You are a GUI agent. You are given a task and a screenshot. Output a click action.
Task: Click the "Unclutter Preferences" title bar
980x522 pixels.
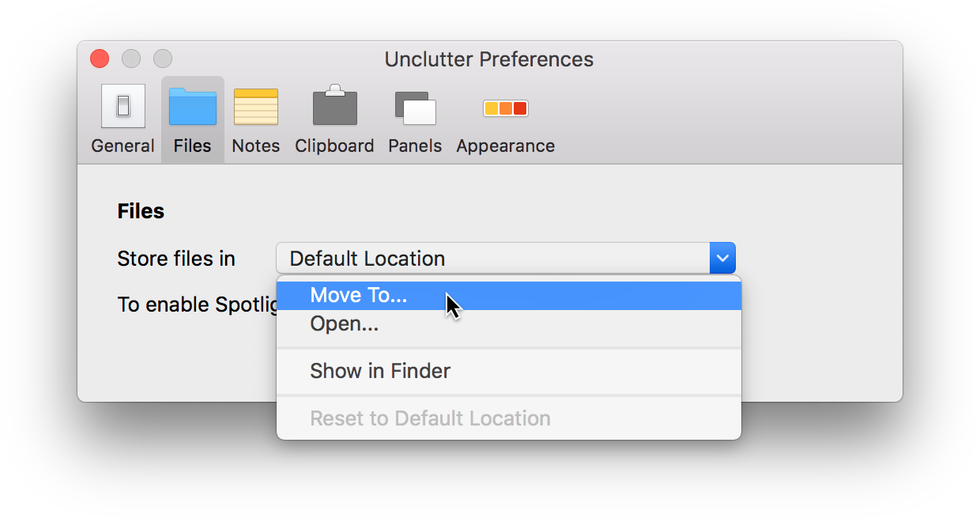pyautogui.click(x=488, y=59)
